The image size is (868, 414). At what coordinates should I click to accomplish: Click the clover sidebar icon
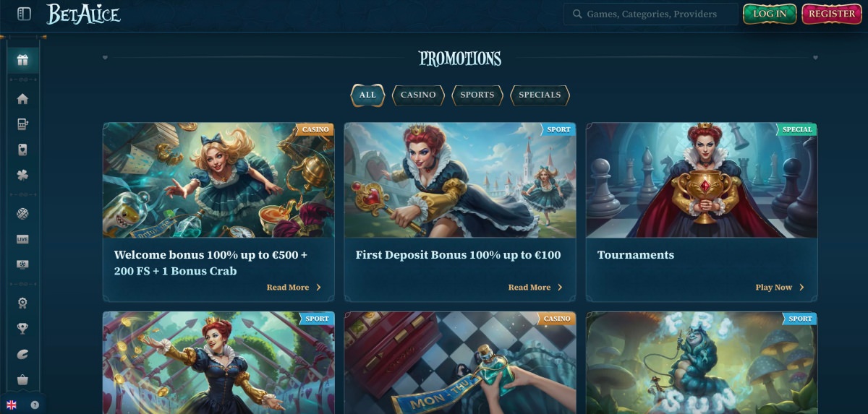coord(22,175)
